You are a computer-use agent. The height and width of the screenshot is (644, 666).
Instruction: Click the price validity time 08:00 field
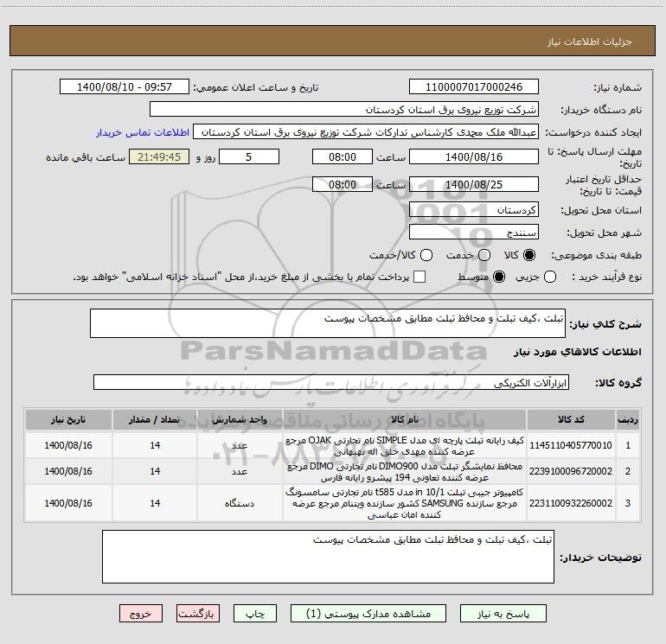343,184
